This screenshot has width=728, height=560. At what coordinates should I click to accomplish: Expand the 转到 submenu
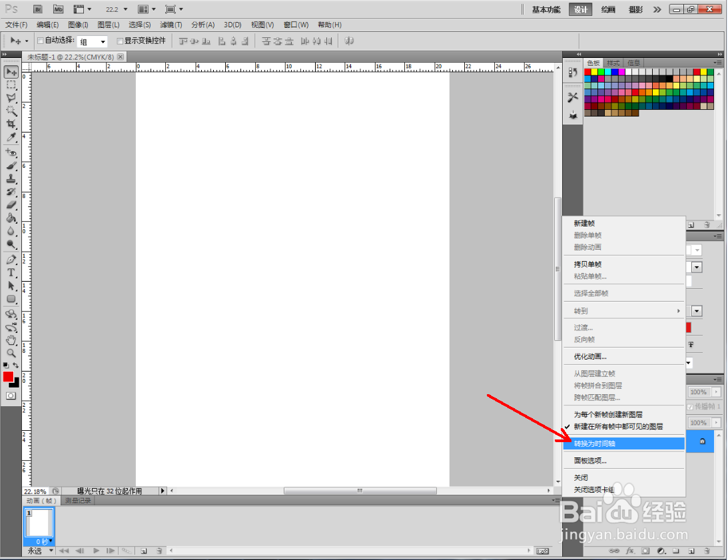(x=624, y=311)
